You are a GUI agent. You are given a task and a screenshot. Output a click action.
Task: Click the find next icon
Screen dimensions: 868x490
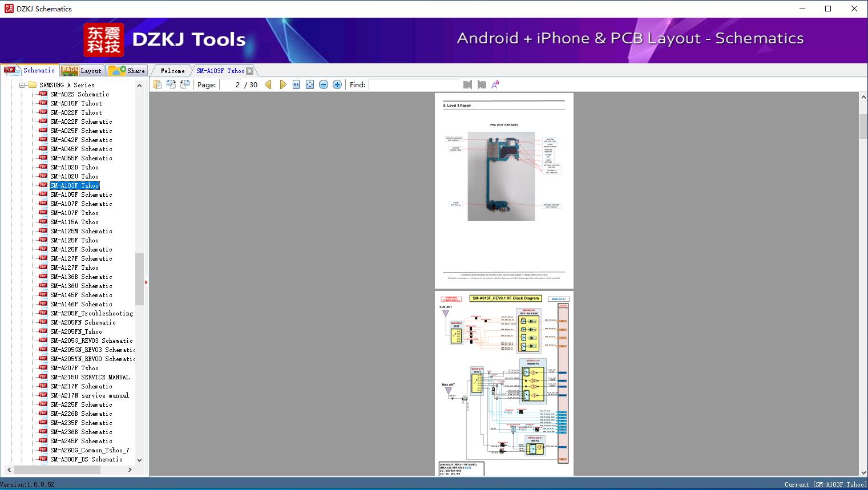coord(482,84)
